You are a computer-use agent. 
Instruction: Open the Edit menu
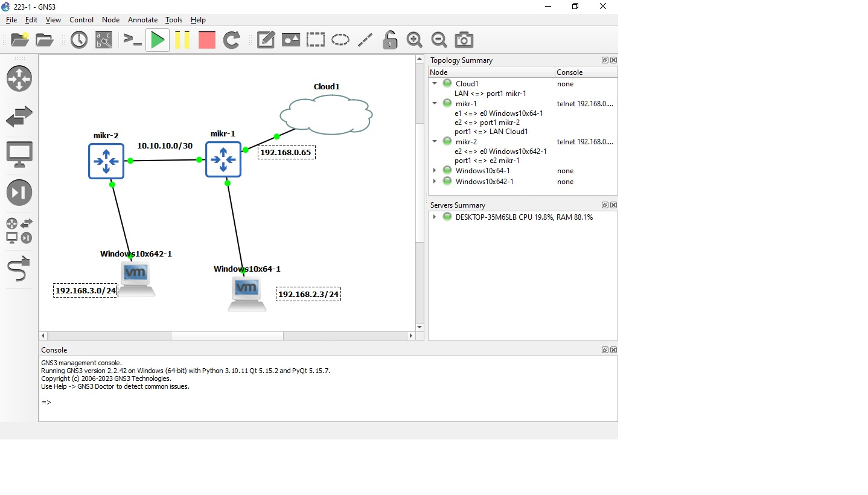(31, 20)
